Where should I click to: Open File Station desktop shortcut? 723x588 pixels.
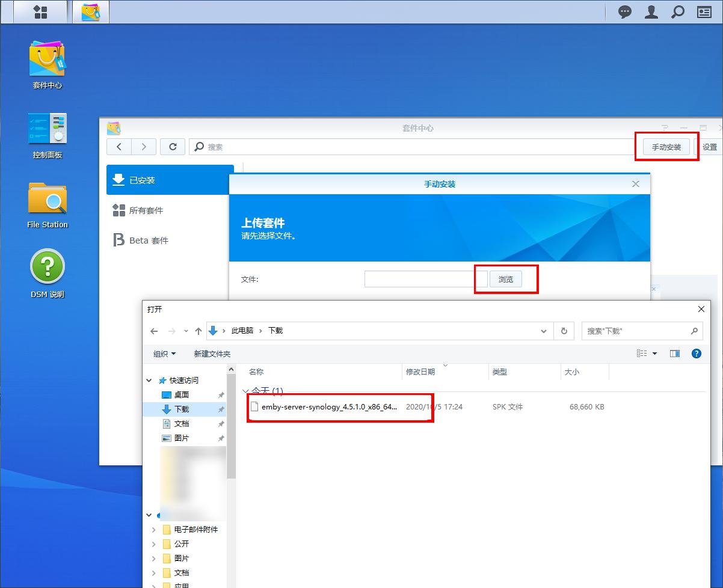pyautogui.click(x=48, y=205)
